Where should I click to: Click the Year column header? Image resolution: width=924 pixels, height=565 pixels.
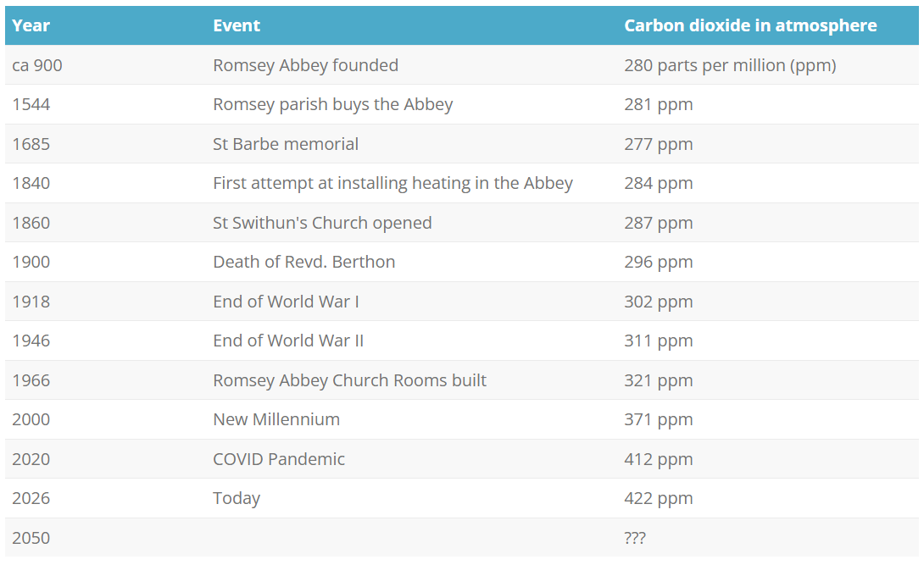point(31,25)
